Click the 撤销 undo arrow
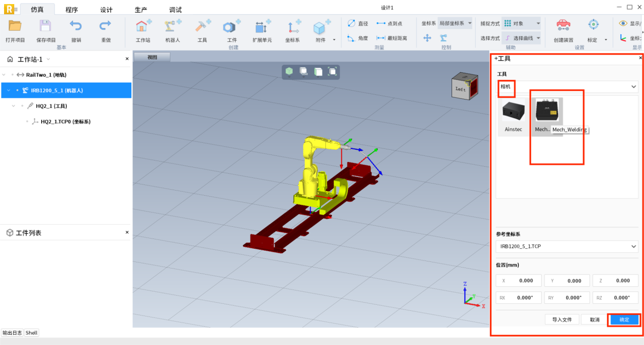Image resolution: width=644 pixels, height=345 pixels. [76, 26]
